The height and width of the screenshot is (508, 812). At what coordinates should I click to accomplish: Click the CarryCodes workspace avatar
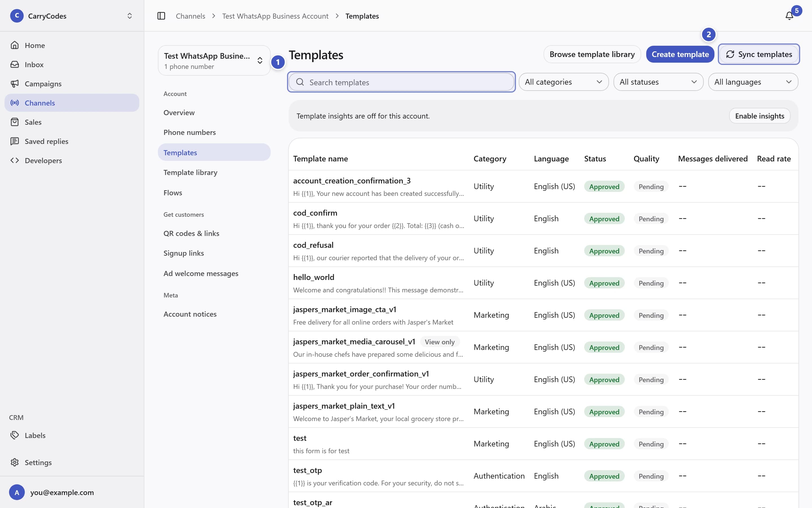pyautogui.click(x=17, y=16)
